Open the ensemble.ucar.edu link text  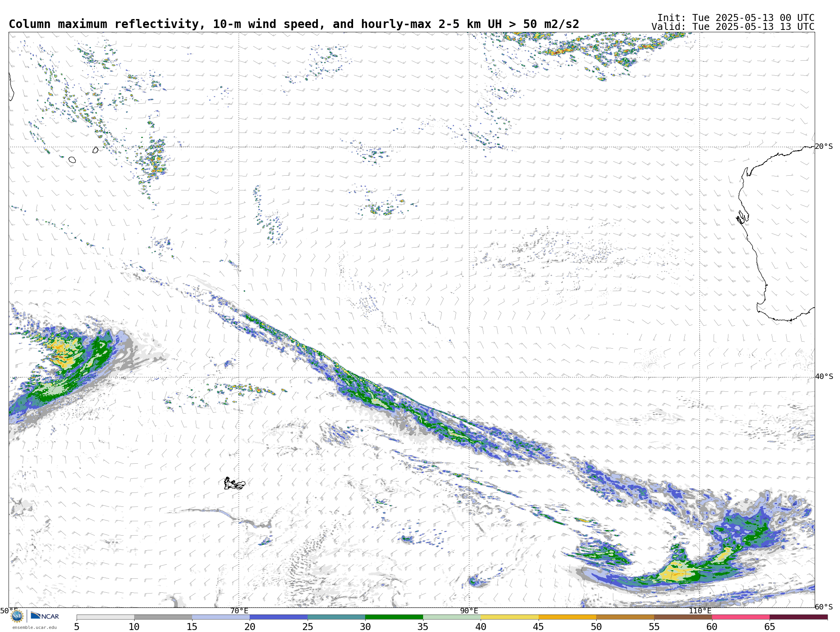click(34, 627)
